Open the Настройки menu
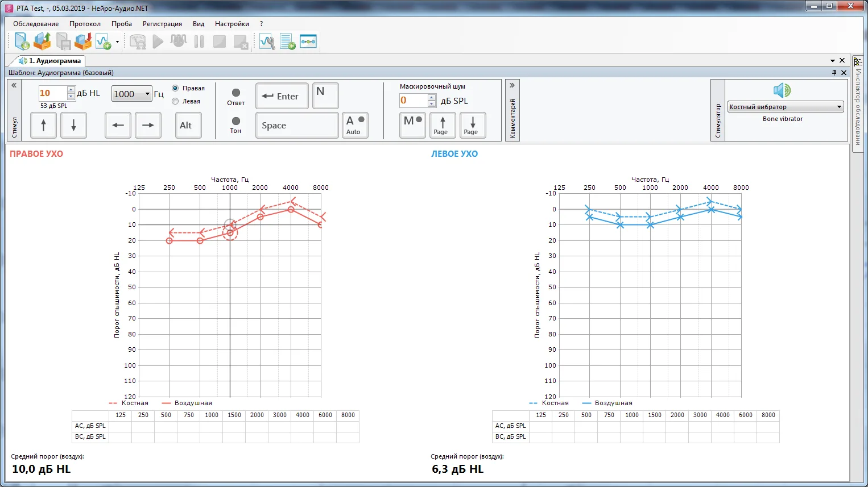 pyautogui.click(x=232, y=24)
